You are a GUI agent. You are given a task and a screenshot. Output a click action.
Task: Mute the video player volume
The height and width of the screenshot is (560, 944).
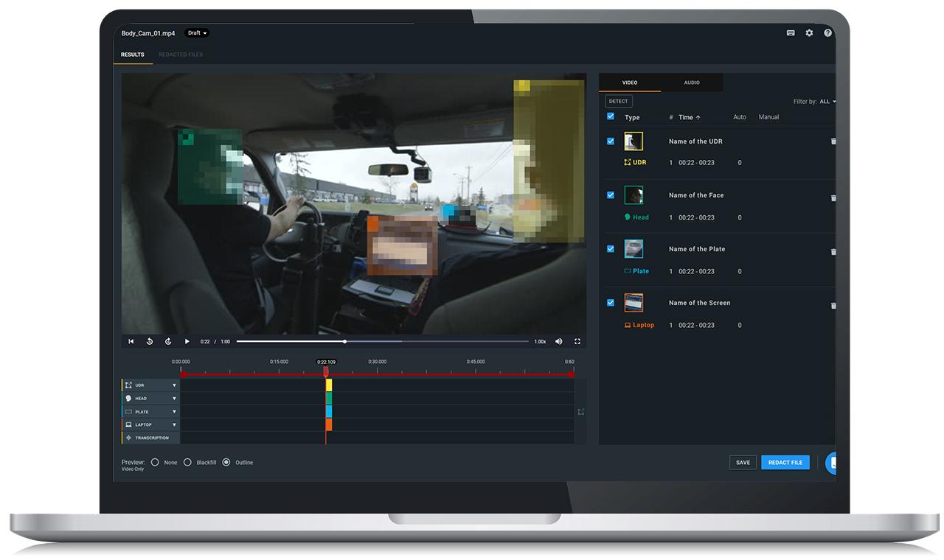[558, 341]
